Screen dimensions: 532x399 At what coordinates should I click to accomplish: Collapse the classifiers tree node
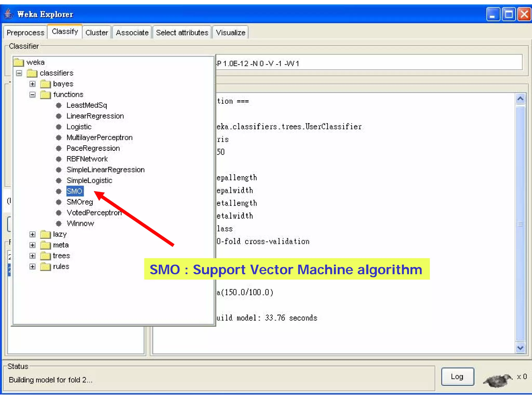[x=19, y=73]
